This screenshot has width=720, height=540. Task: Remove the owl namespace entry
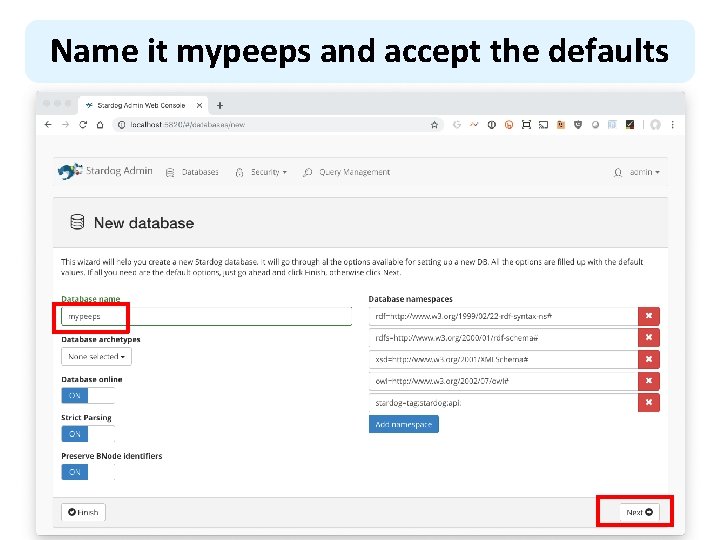pos(649,381)
